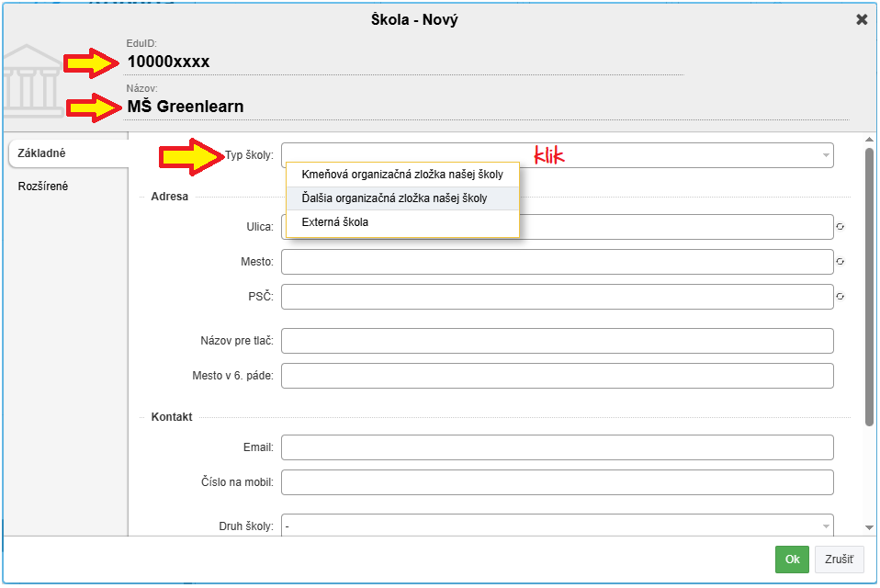Click the reset icon beside Ulica field
Screen dimensions: 880x588
(x=840, y=227)
